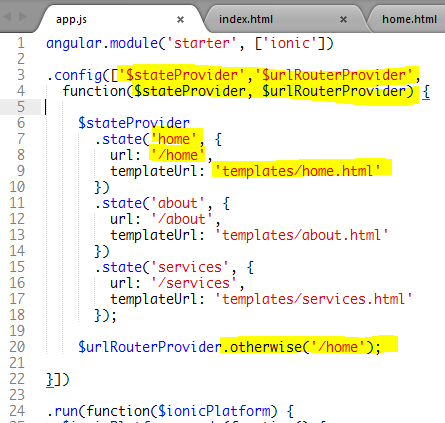
Task: Go to previous tab with left arrow
Action: tap(8, 16)
